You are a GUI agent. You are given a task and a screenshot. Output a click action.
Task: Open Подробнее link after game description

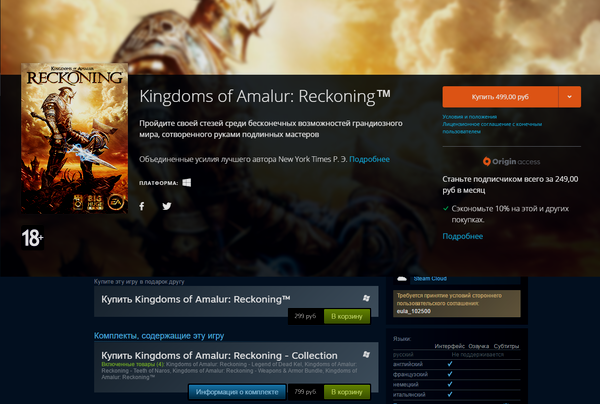[369, 159]
